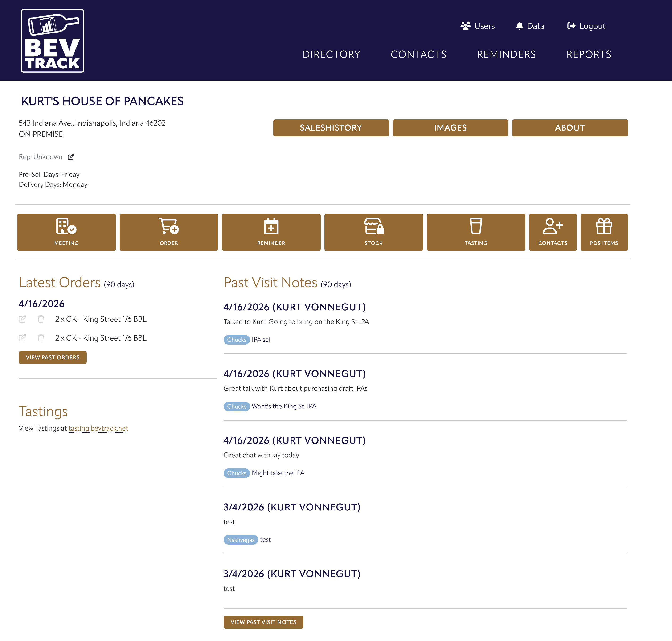This screenshot has height=641, width=672.
Task: Click View Past Visit Notes button
Action: 263,622
